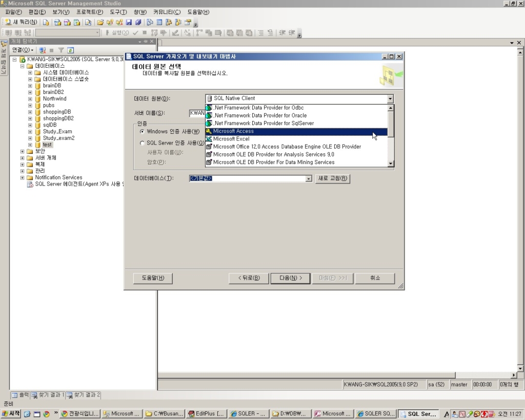Viewport: 525px width, 420px height.
Task: Switch to Find Results 1 tab
Action: coord(48,395)
